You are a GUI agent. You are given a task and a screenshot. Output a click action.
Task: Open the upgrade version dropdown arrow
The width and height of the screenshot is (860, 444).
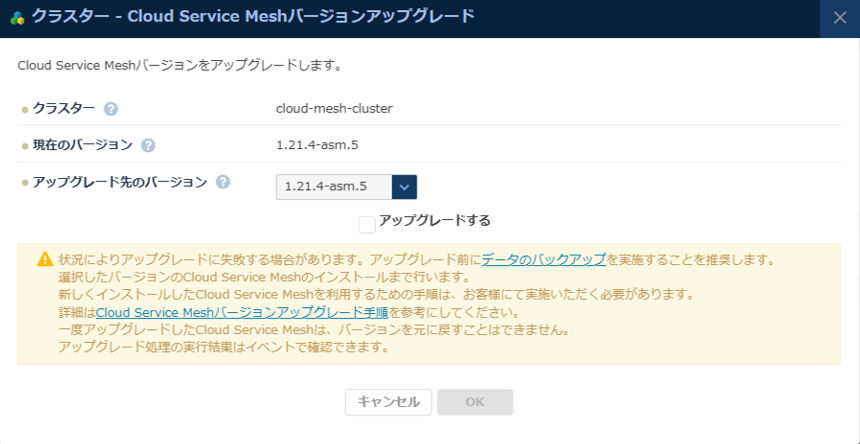(x=405, y=187)
